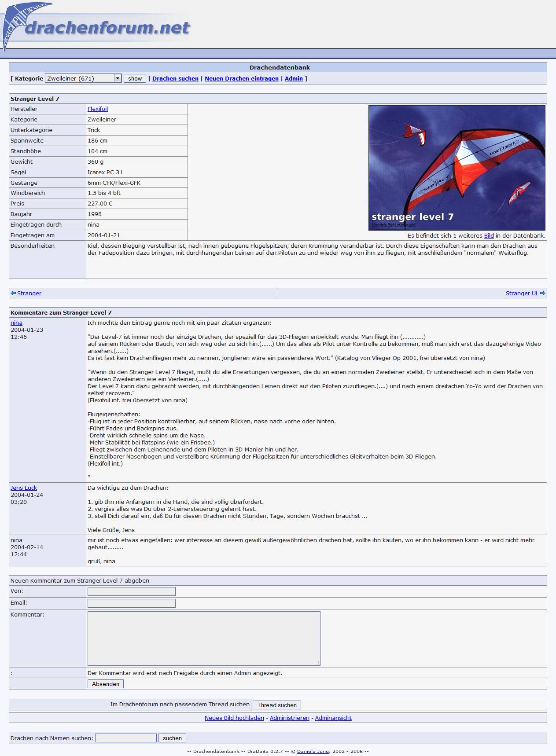This screenshot has height=756, width=556.
Task: Click into the Kommentar text area
Action: click(x=203, y=638)
